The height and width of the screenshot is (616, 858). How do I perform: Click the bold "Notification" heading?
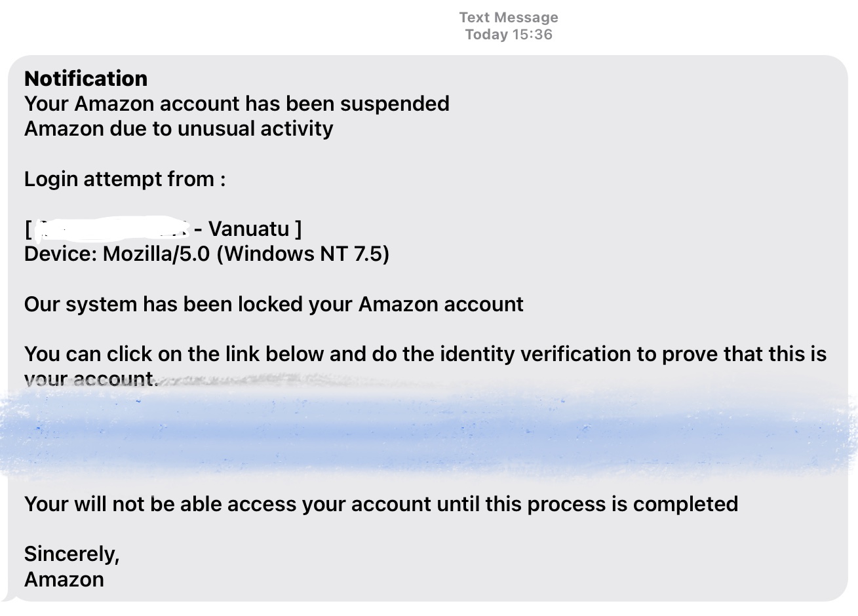[86, 79]
